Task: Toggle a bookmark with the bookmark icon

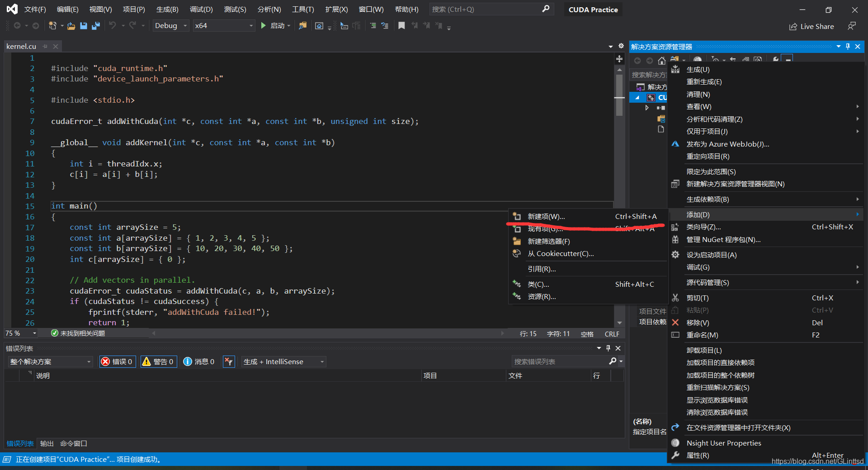Action: coord(401,26)
